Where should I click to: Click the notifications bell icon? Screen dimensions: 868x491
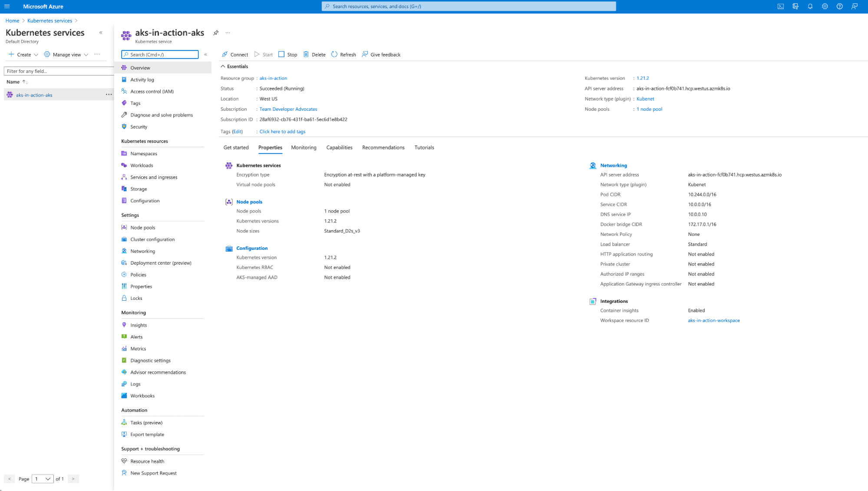[810, 7]
